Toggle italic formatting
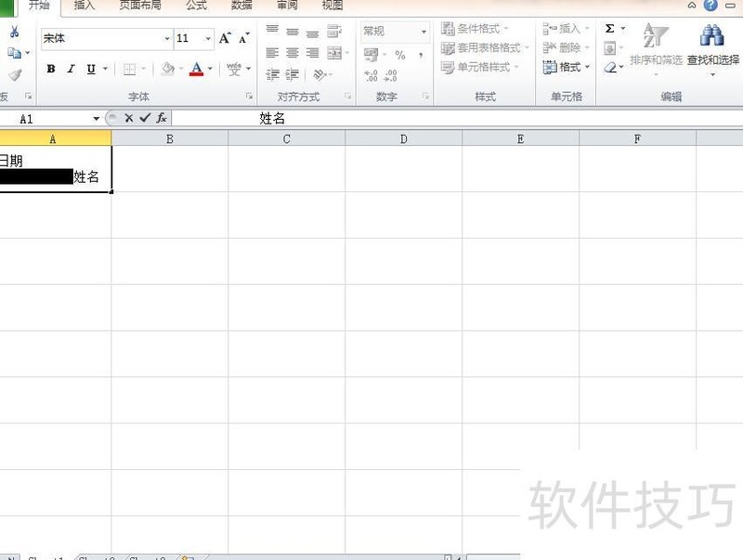This screenshot has width=743, height=560. coord(72,69)
